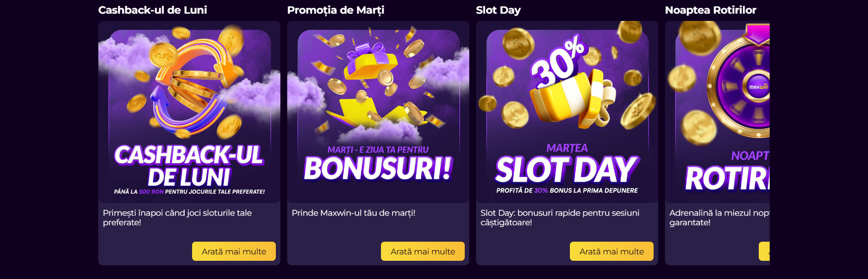Select the Slot Day section title
The image size is (868, 279).
(498, 10)
